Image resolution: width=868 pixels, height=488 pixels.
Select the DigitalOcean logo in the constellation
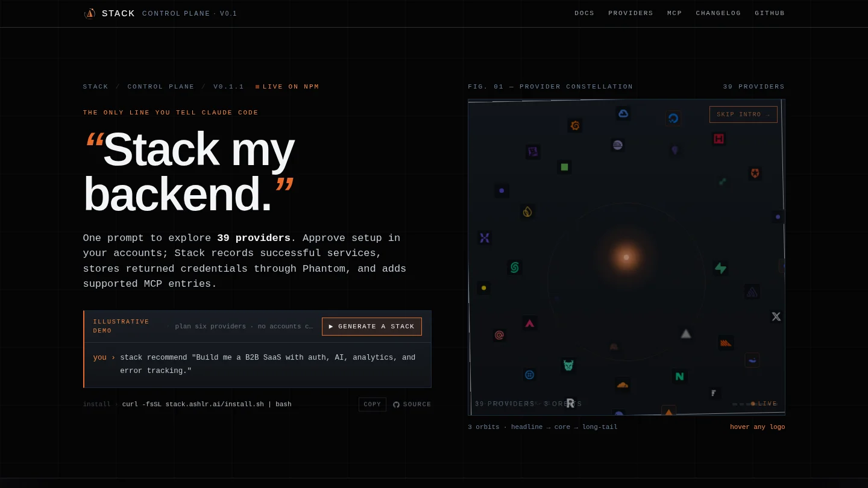(673, 118)
